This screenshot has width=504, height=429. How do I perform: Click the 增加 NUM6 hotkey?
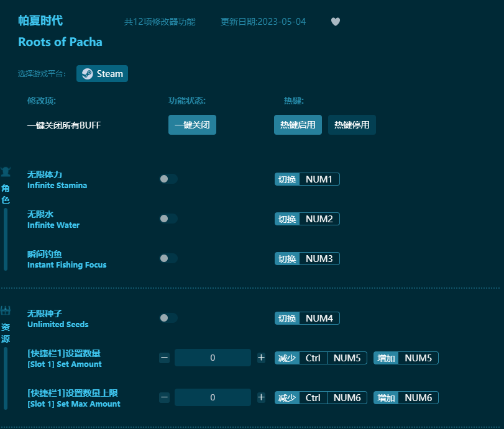point(406,398)
